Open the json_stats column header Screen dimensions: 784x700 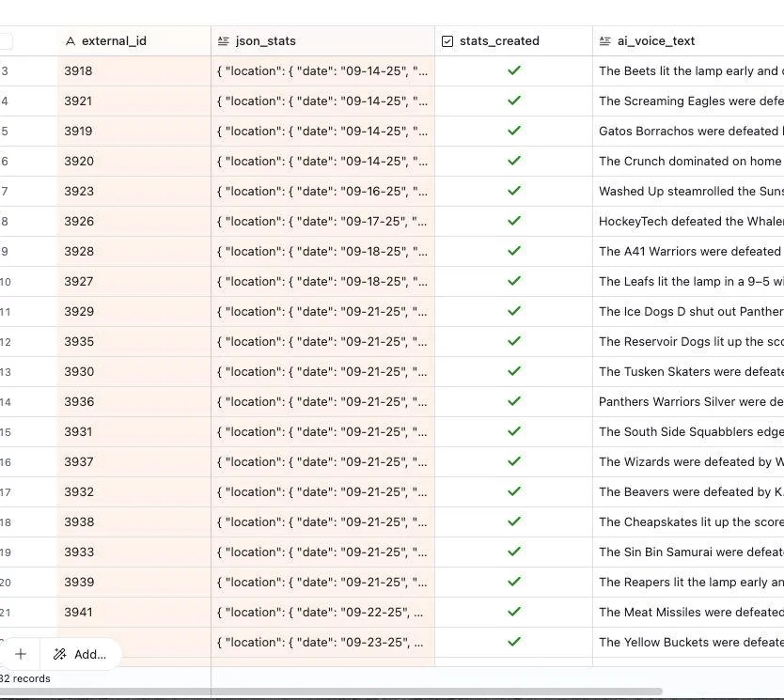323,41
